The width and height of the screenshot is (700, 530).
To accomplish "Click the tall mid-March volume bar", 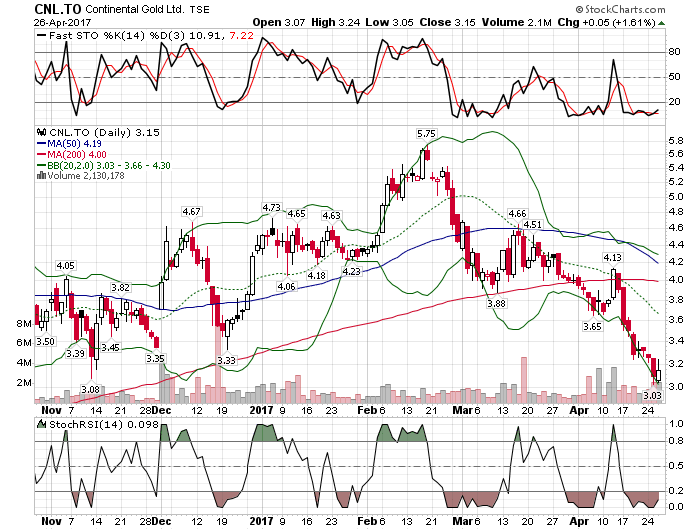I will point(524,380).
